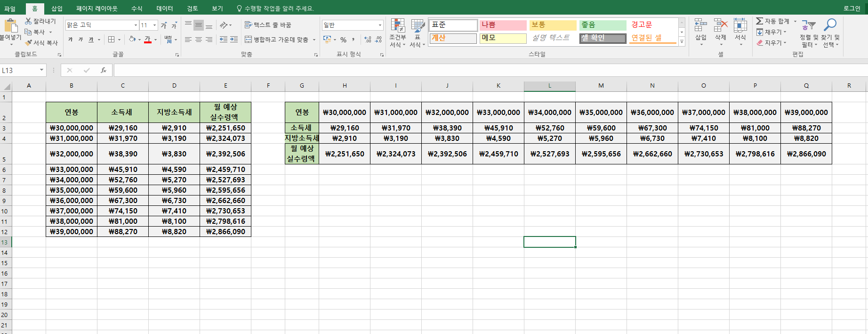Image resolution: width=868 pixels, height=334 pixels.
Task: Switch to the Data (데이터) tab
Action: point(165,8)
